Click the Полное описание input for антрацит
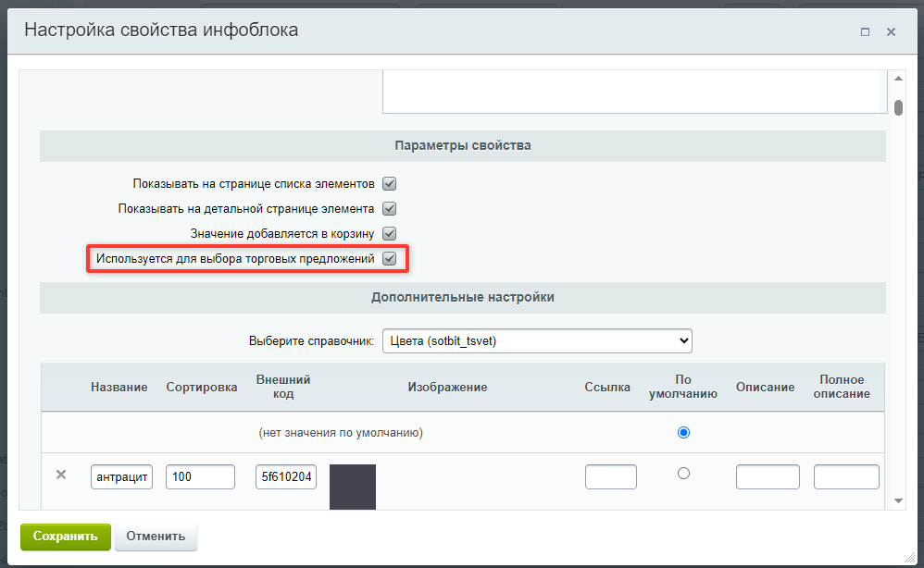The height and width of the screenshot is (568, 924). click(846, 476)
